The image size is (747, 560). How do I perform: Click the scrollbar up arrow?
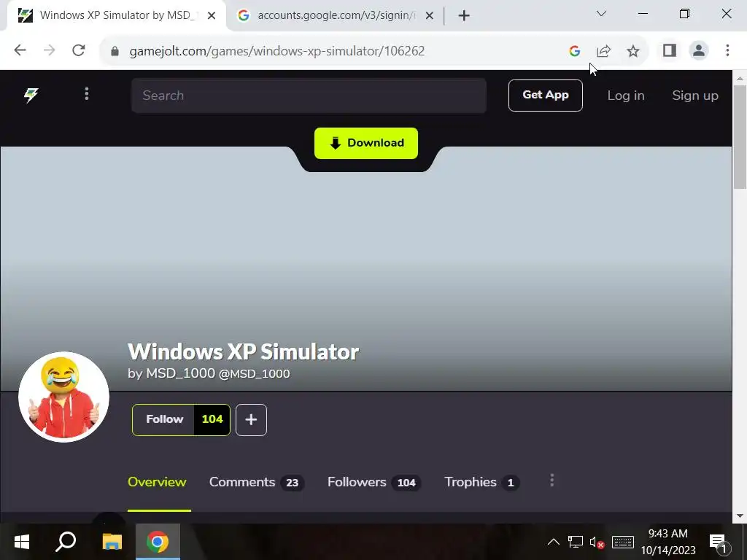pyautogui.click(x=740, y=77)
